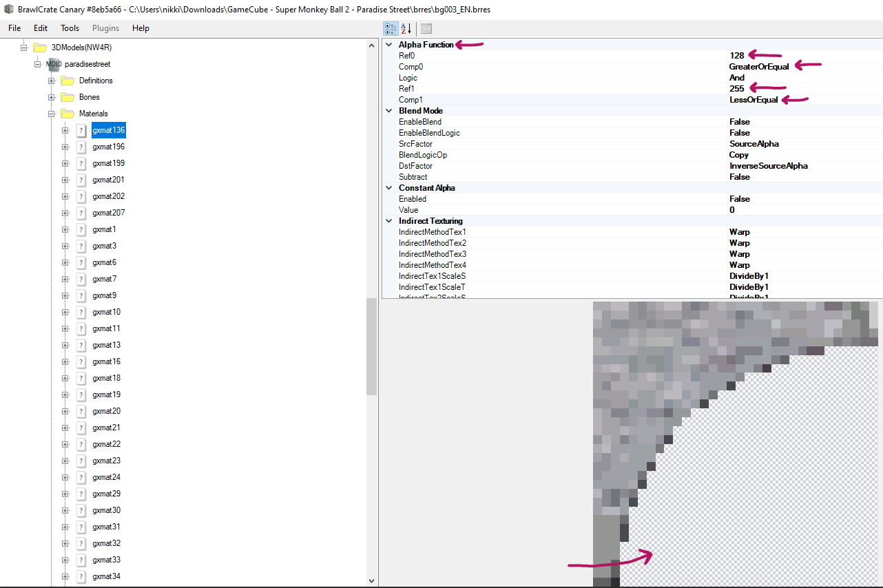Click the material icon next to gxmat202
The image size is (883, 588).
click(81, 196)
